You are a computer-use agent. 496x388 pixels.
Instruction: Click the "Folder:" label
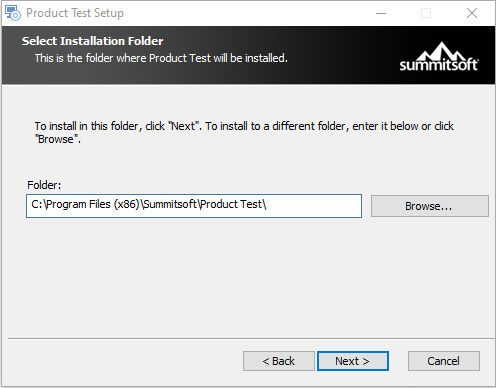coord(44,185)
